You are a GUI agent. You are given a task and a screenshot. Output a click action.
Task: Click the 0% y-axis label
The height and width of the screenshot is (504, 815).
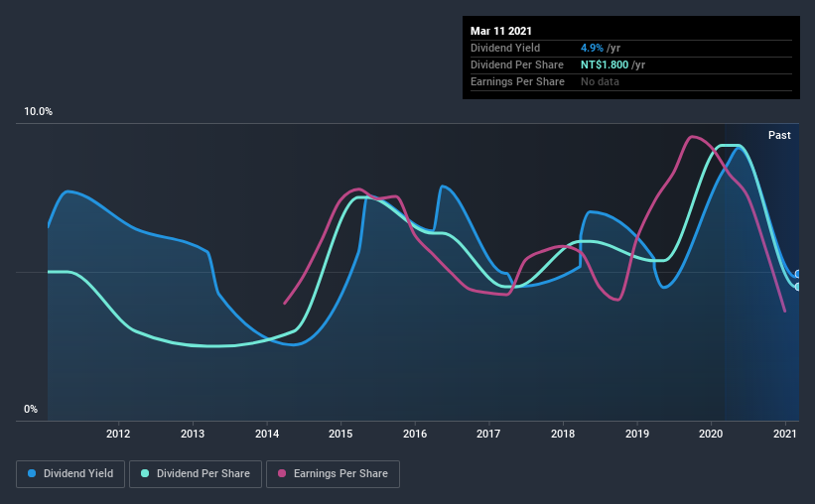click(x=31, y=410)
